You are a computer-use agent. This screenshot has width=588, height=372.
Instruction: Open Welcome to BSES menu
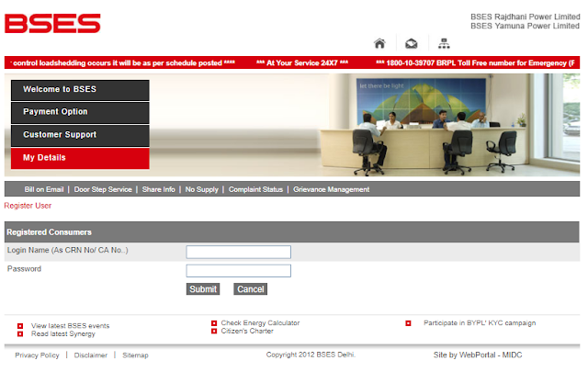80,90
